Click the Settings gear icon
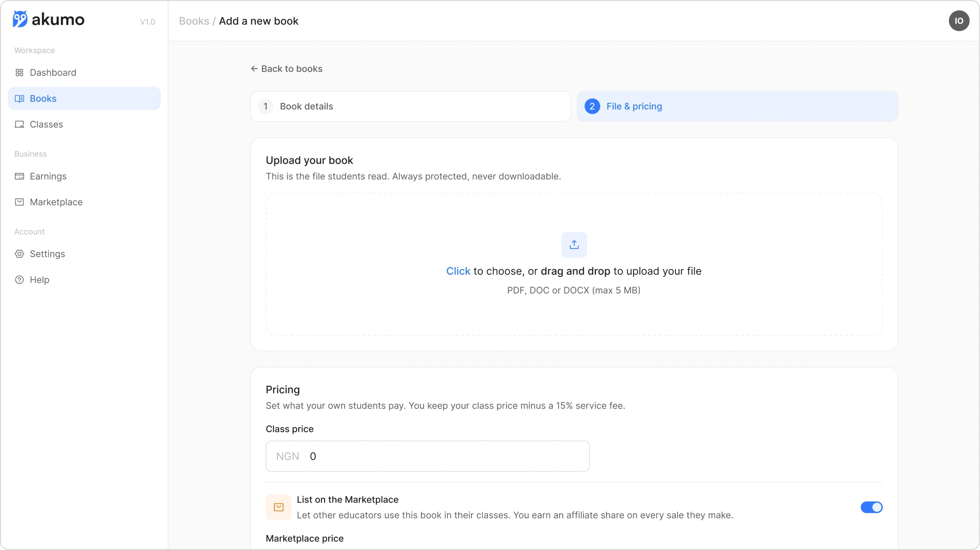This screenshot has height=550, width=980. pos(20,254)
